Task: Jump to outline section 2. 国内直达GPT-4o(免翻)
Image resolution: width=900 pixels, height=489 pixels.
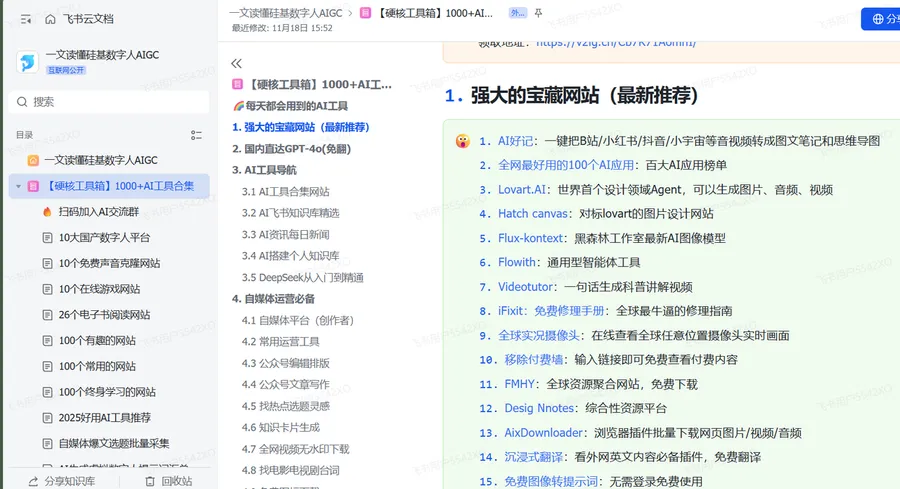Action: point(291,149)
